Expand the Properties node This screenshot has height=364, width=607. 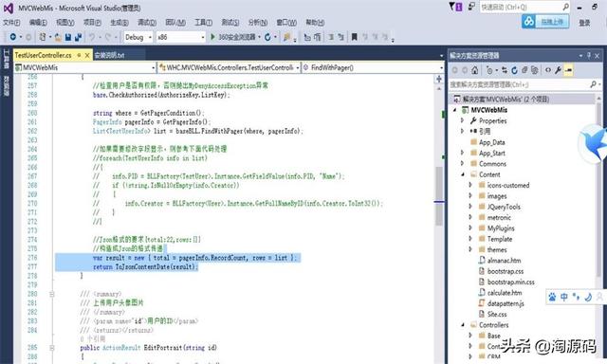[x=462, y=120]
